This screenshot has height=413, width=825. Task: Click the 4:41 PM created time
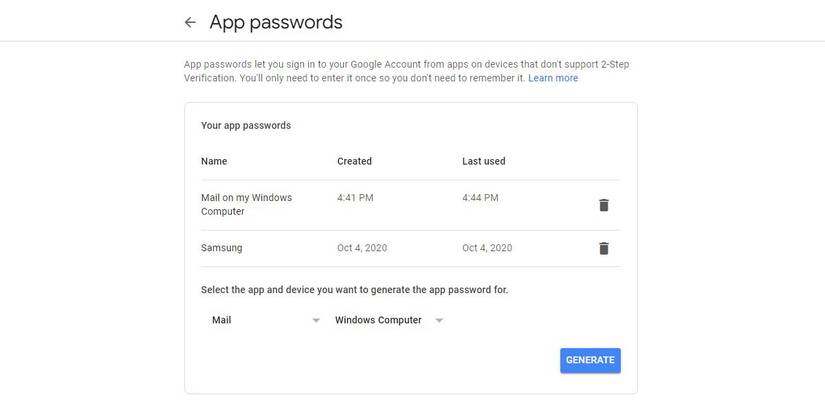[x=355, y=198]
